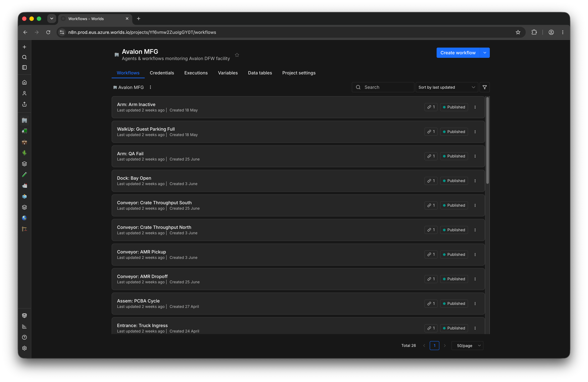Click Published badge for Conveyor: AMR Dropoff
This screenshot has height=382, width=588.
pyautogui.click(x=454, y=279)
